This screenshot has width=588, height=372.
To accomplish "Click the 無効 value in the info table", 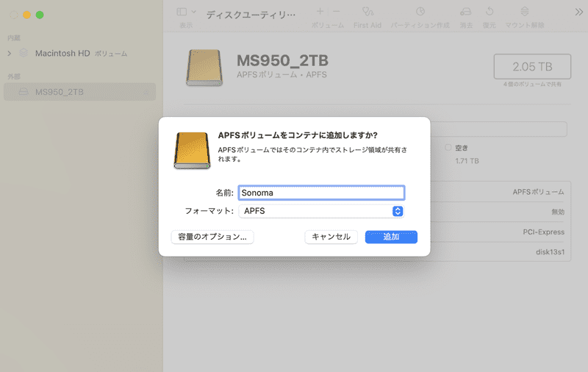I will (x=558, y=212).
